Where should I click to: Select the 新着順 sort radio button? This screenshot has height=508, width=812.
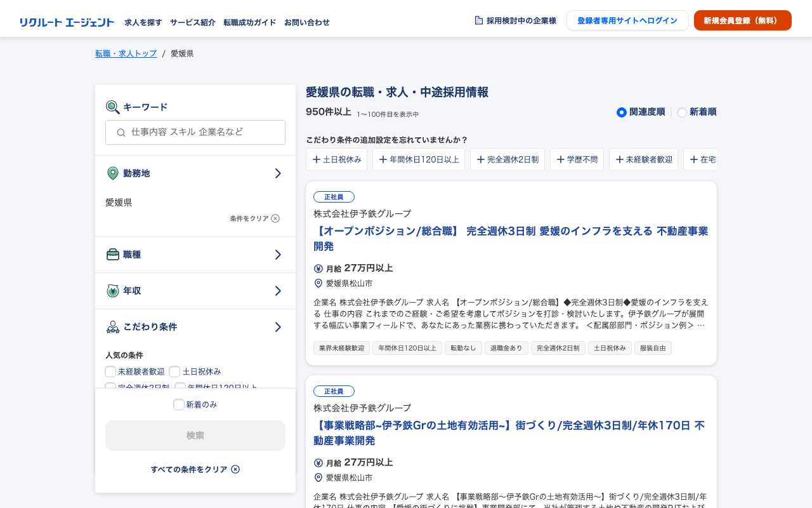(682, 112)
